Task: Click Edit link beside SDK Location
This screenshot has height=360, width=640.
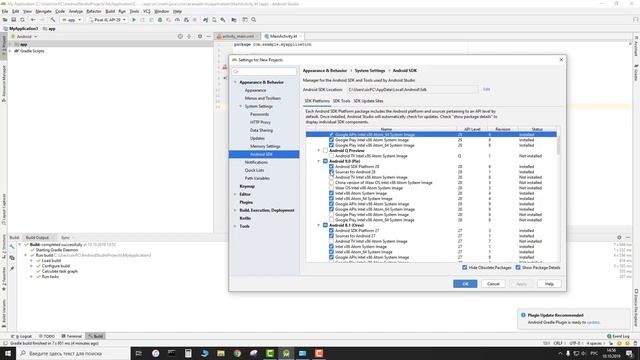Action: tap(486, 89)
